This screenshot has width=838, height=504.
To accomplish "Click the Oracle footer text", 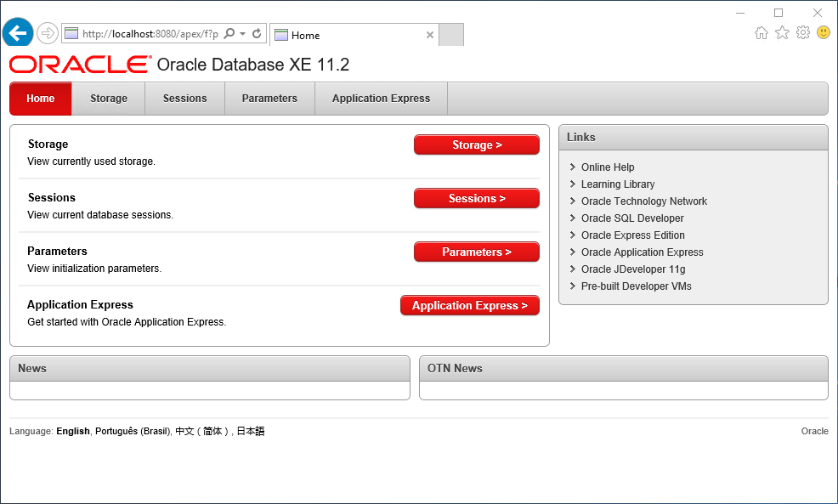I will [814, 431].
